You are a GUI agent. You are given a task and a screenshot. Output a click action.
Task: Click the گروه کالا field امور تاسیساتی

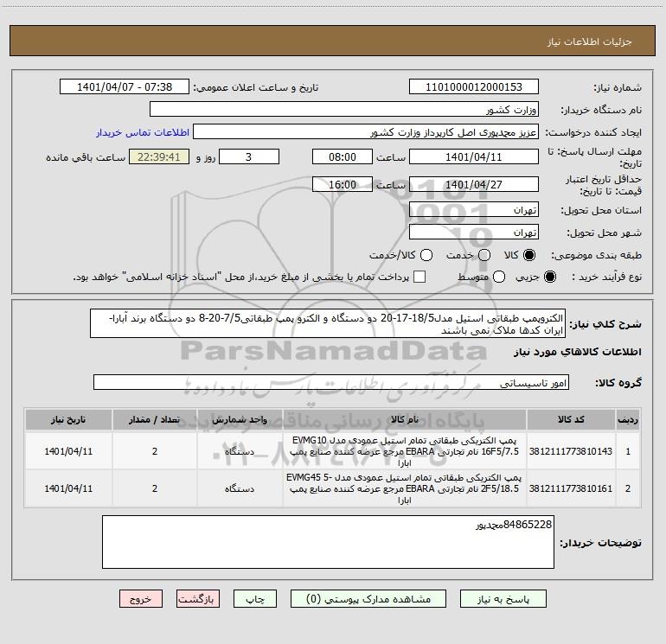pos(331,382)
